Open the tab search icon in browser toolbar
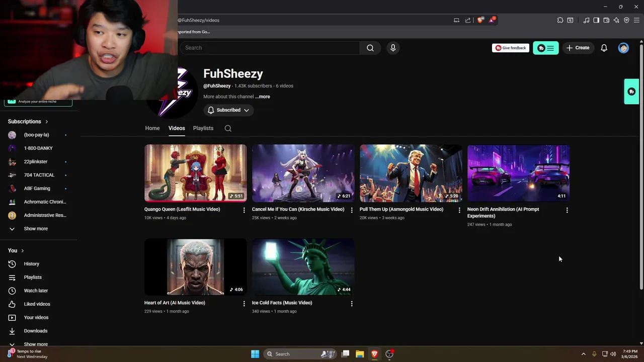This screenshot has width=644, height=362. coord(570,20)
